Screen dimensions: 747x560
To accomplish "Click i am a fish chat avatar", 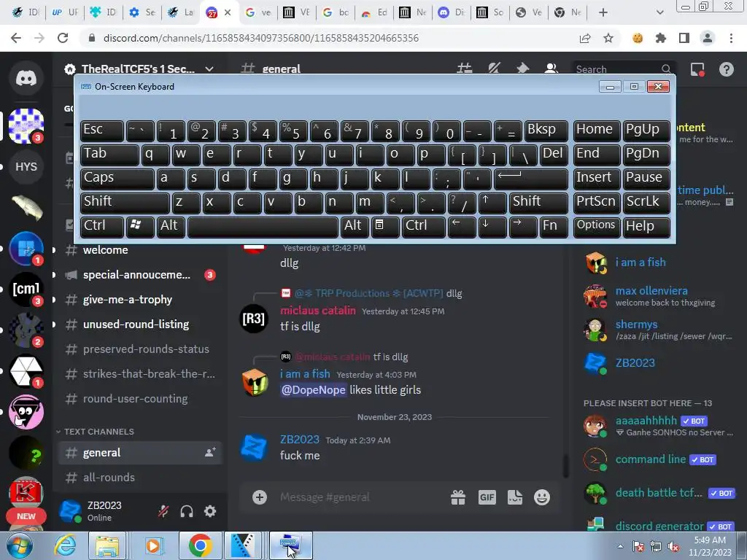I will point(255,382).
